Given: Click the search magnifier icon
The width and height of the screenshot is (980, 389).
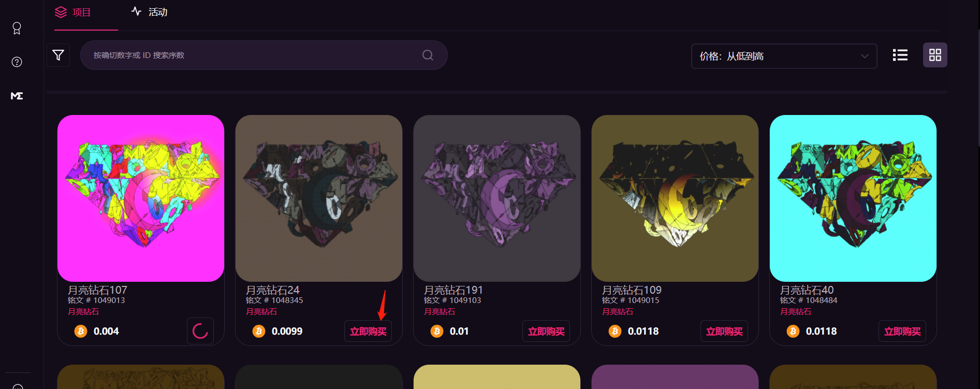Looking at the screenshot, I should (x=428, y=55).
